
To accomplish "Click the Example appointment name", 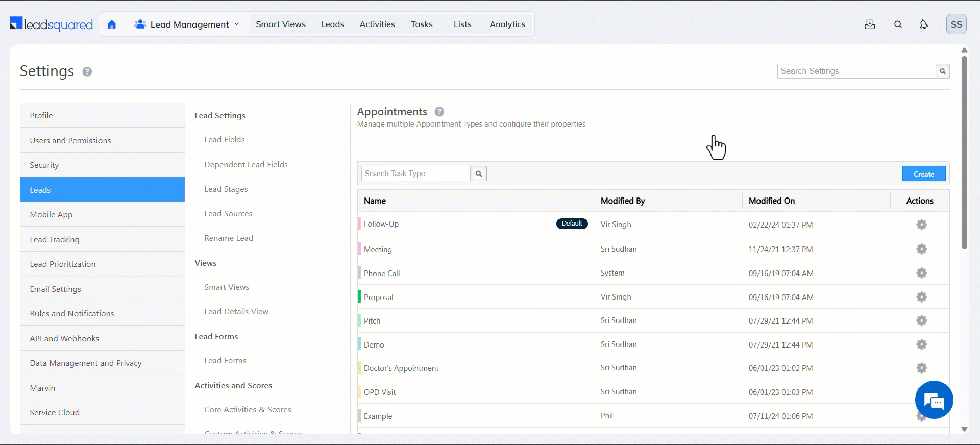I will [x=378, y=416].
